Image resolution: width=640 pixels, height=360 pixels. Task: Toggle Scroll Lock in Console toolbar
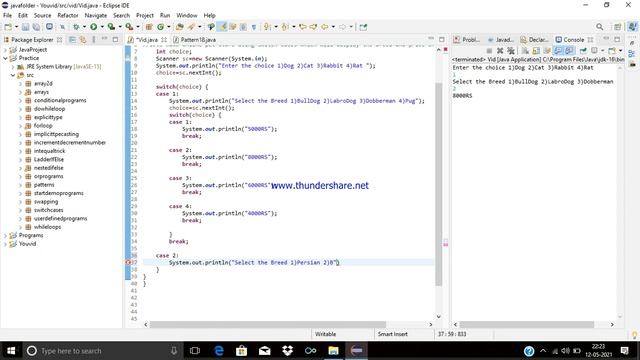(536, 51)
